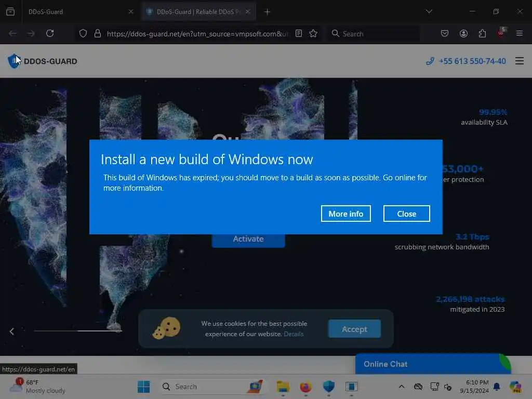Viewport: 532px width, 399px height.
Task: Open the Online Chat widget
Action: (x=433, y=364)
